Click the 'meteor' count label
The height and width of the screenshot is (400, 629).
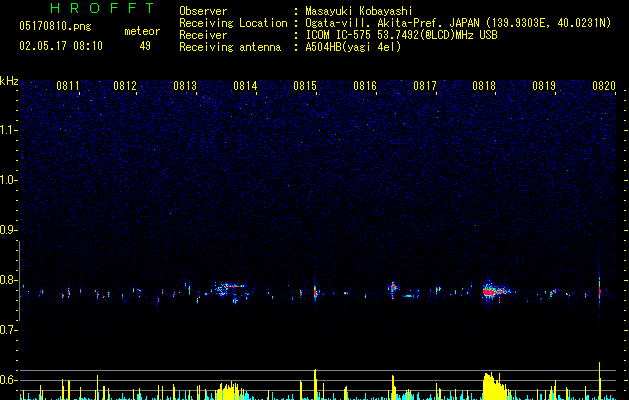point(142,31)
